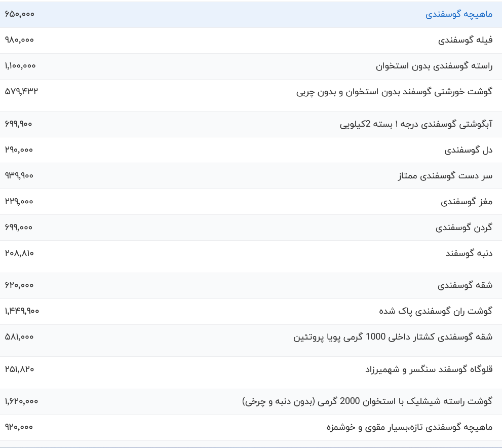502x448 pixels.
Task: Select the price ۵۸۱,۰۰۰
Action: pos(19,337)
